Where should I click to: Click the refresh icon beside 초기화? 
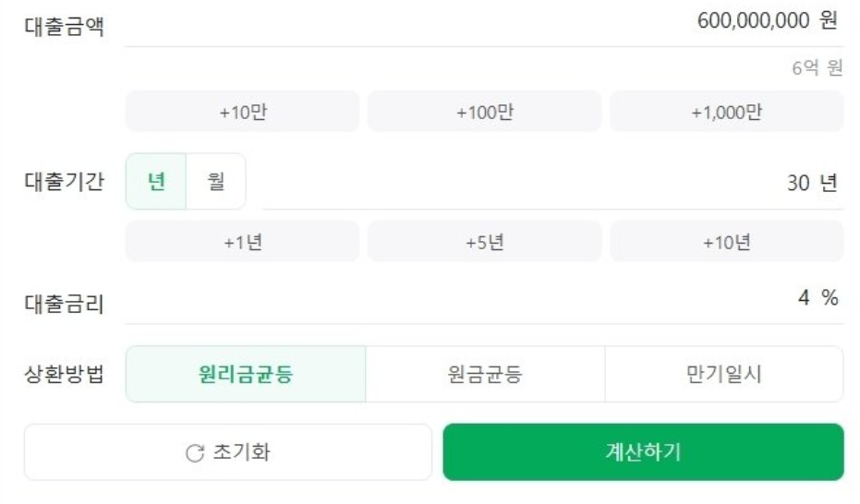pos(195,453)
